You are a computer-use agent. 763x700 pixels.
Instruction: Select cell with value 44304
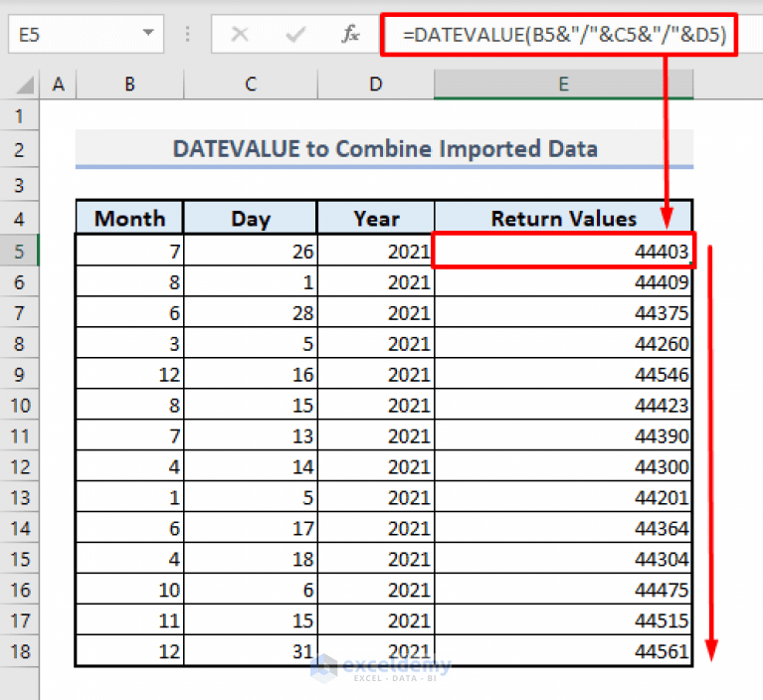(x=563, y=559)
